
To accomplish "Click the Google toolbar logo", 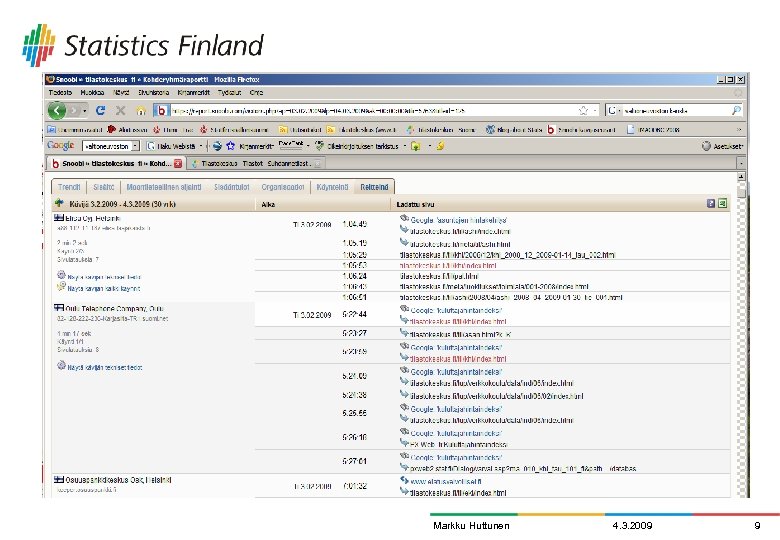I will (60, 145).
